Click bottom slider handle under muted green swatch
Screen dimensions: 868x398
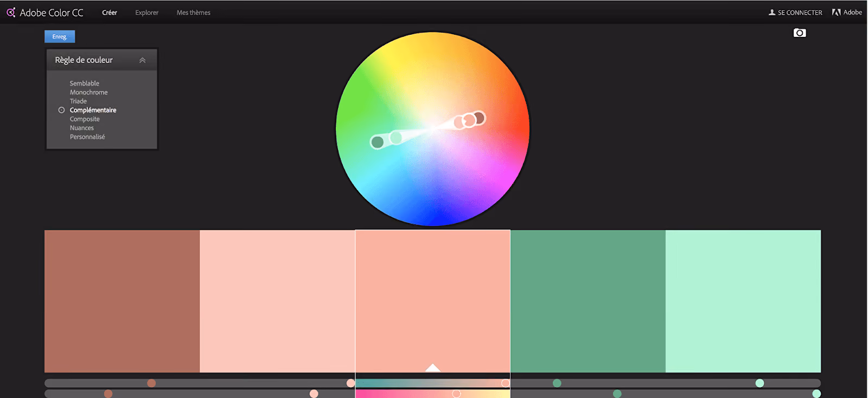(617, 394)
